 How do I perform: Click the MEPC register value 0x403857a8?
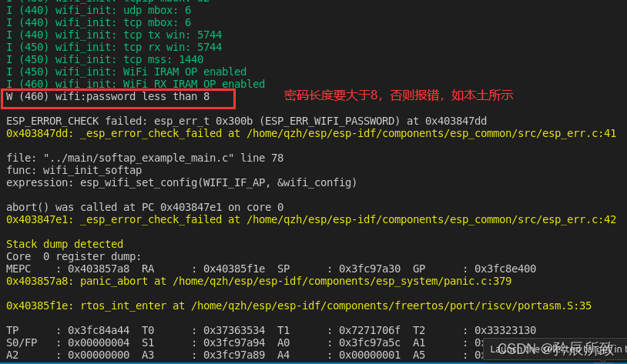point(99,269)
